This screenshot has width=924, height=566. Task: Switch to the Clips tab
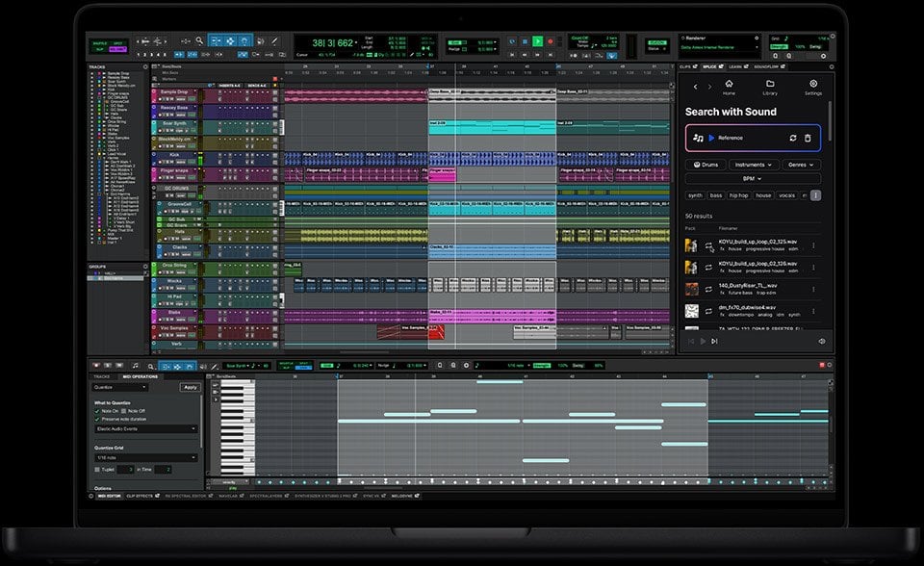[x=687, y=66]
